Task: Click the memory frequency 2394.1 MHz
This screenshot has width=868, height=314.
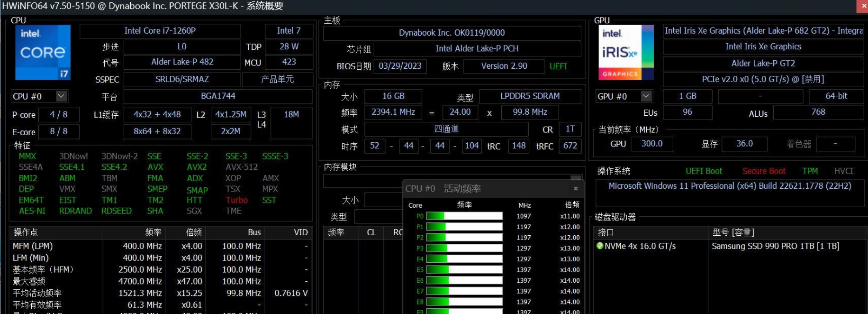Action: (x=393, y=112)
